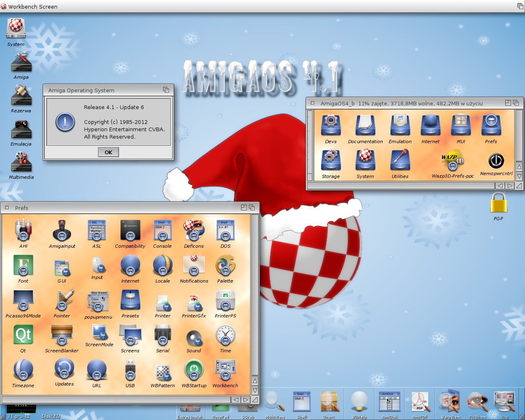Open the AmigaInput joystick preferences icon
Image resolution: width=525 pixels, height=420 pixels.
[62, 230]
